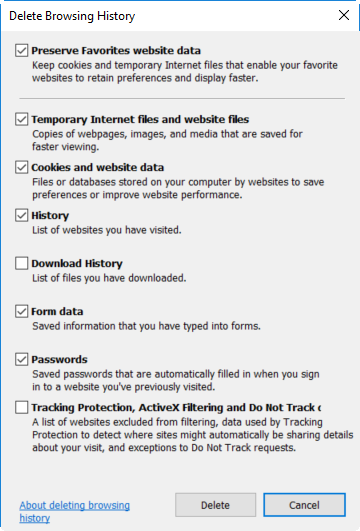Open About deleting browsing history link
This screenshot has height=531, width=360.
click(75, 512)
